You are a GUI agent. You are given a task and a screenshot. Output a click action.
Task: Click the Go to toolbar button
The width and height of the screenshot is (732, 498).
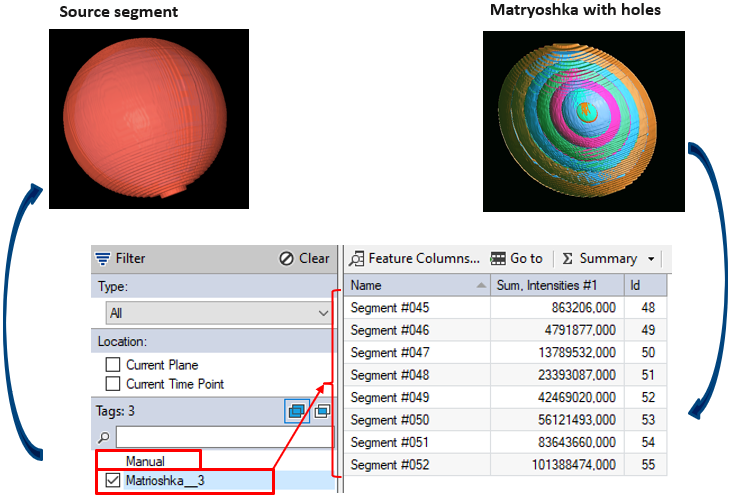pos(517,258)
